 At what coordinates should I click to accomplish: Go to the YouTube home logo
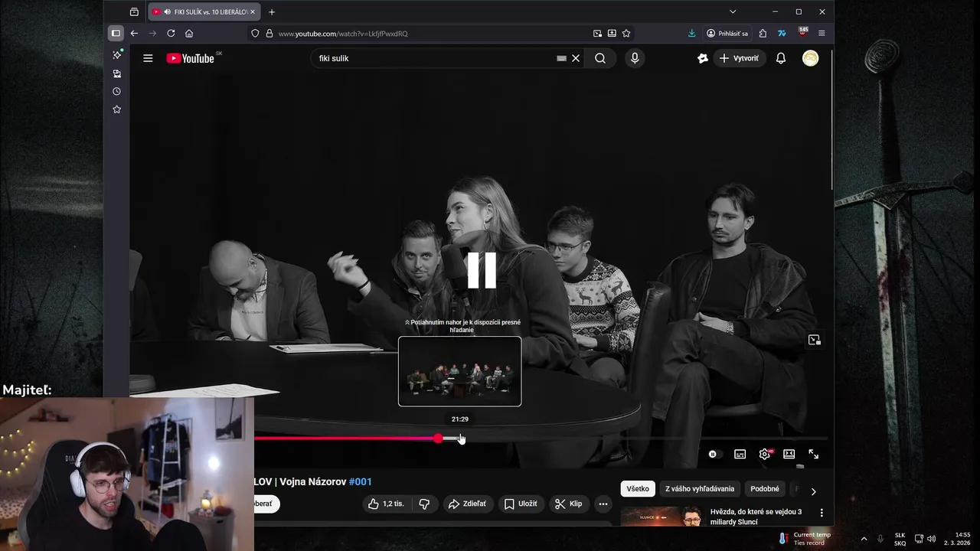190,58
